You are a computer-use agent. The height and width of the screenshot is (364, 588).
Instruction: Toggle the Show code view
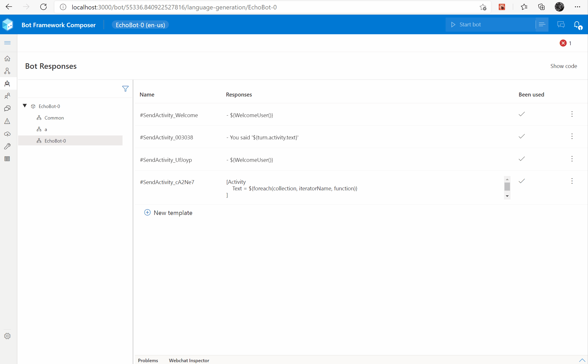pyautogui.click(x=563, y=66)
